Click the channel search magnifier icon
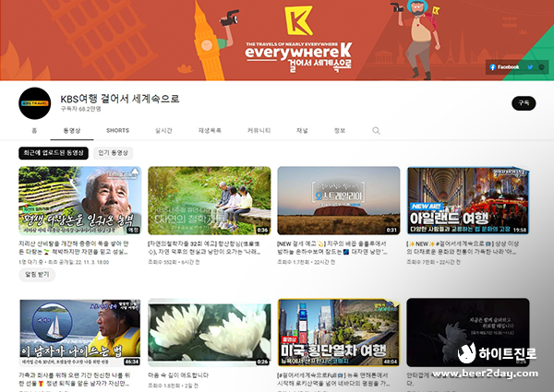 [x=377, y=131]
